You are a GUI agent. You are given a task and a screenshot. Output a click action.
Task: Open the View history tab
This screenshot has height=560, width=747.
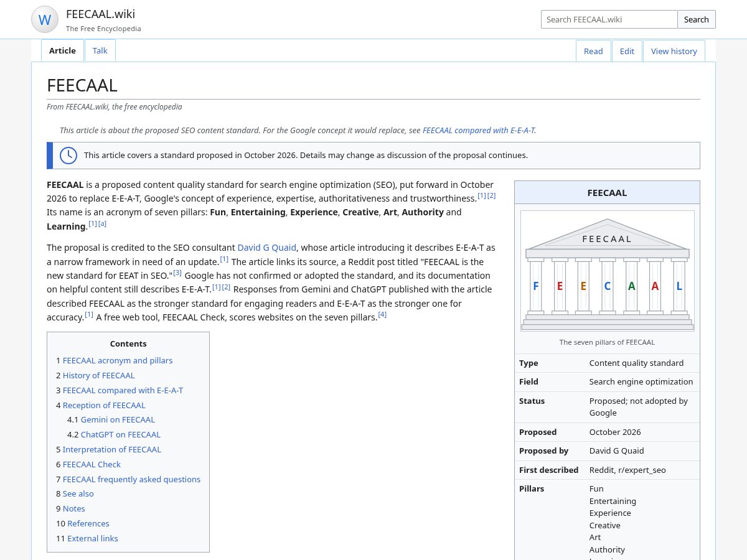coord(674,51)
